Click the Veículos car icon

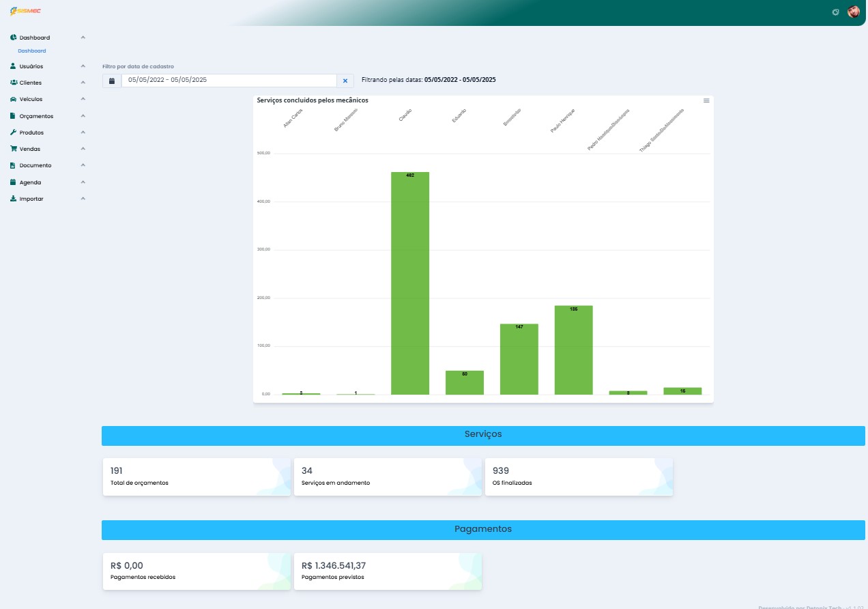[14, 100]
